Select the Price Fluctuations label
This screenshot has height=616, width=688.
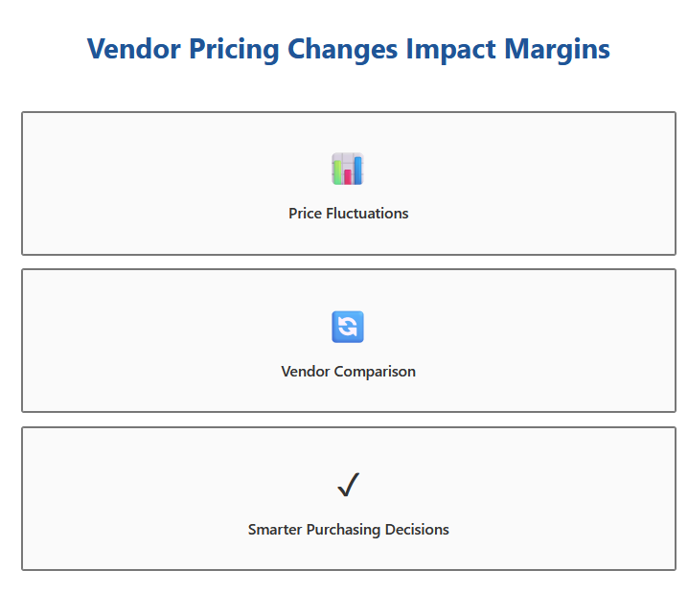pyautogui.click(x=348, y=214)
